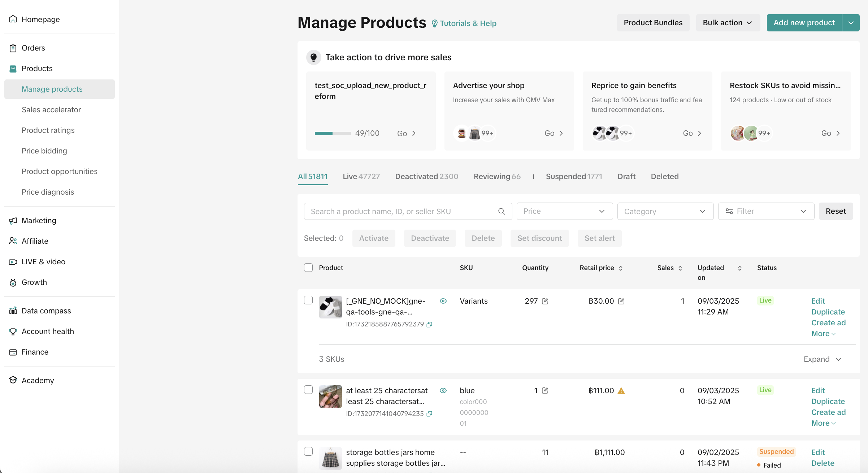This screenshot has width=868, height=473.
Task: Toggle the select-all products checkbox in header
Action: 308,268
